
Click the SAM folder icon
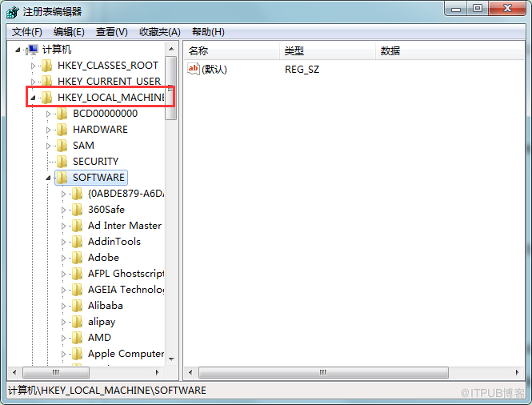[62, 146]
